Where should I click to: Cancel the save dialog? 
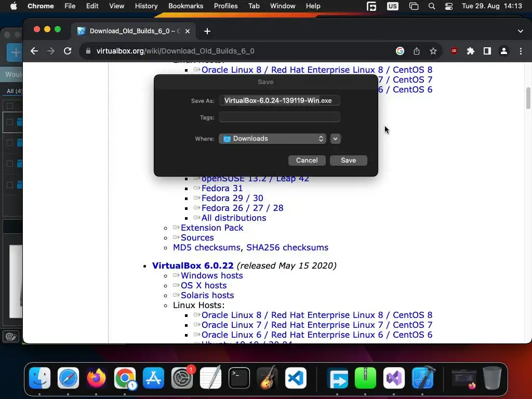tap(307, 161)
